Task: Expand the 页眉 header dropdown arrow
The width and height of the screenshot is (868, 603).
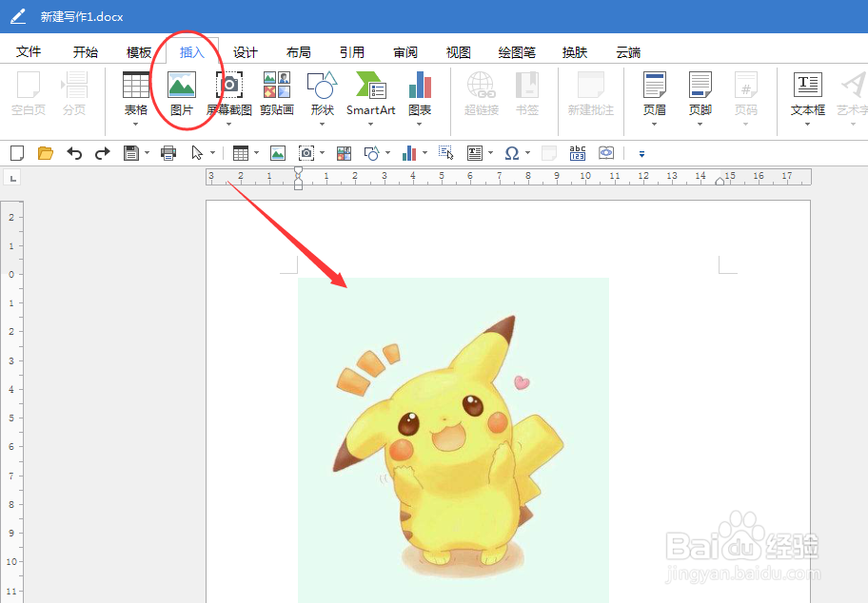Action: tap(654, 124)
